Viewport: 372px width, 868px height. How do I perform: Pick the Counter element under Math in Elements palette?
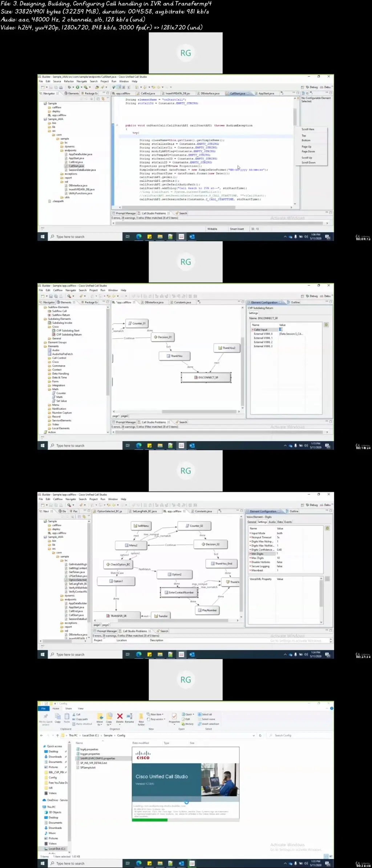(x=59, y=393)
